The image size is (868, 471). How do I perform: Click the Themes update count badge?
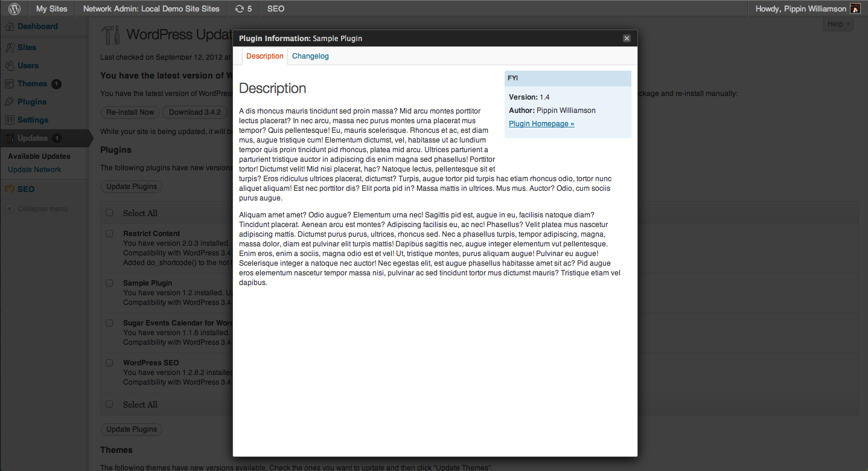click(56, 84)
